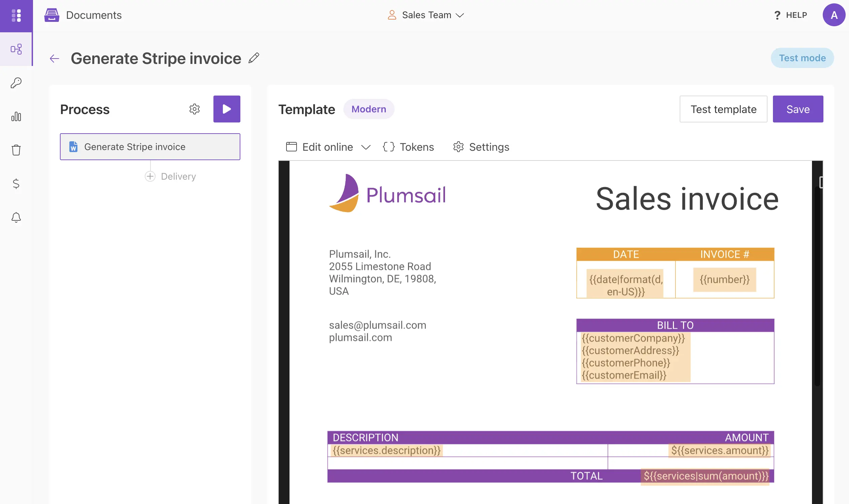Click the Tokens curly braces icon
Image resolution: width=849 pixels, height=504 pixels.
(389, 147)
